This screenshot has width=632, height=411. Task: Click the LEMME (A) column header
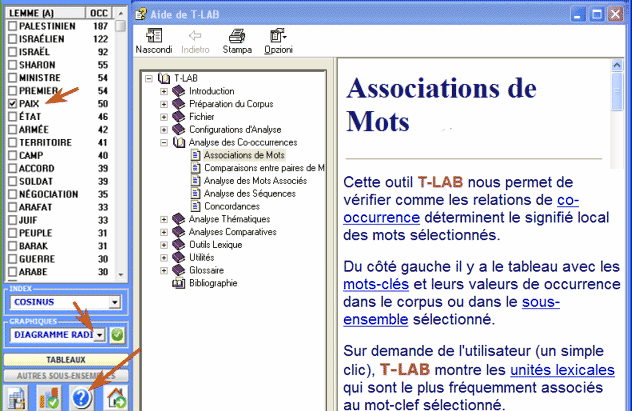pyautogui.click(x=46, y=13)
